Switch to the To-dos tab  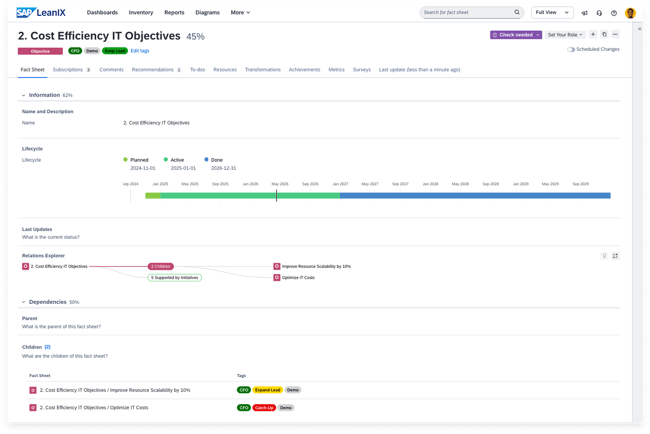pyautogui.click(x=197, y=70)
